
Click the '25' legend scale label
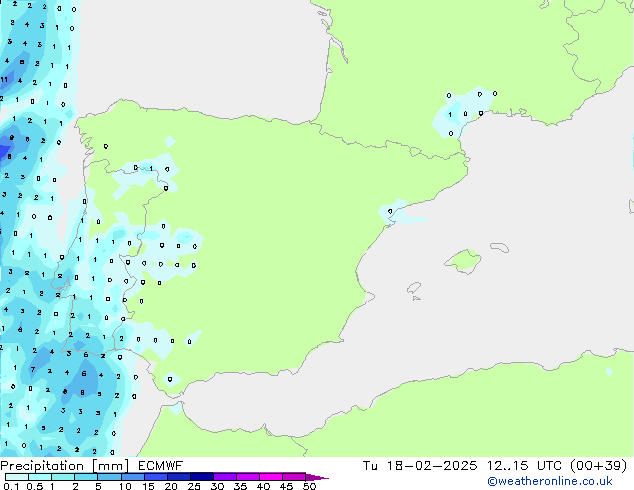click(194, 486)
